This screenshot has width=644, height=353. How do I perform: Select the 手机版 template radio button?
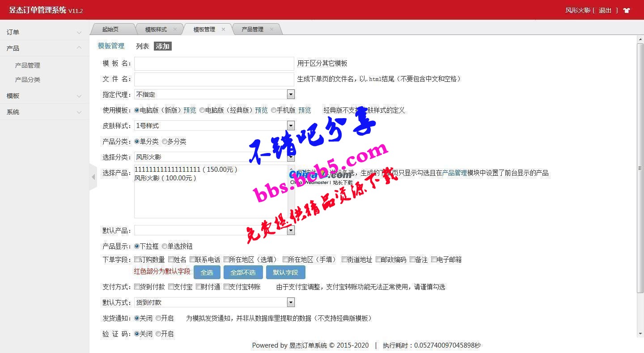click(274, 110)
